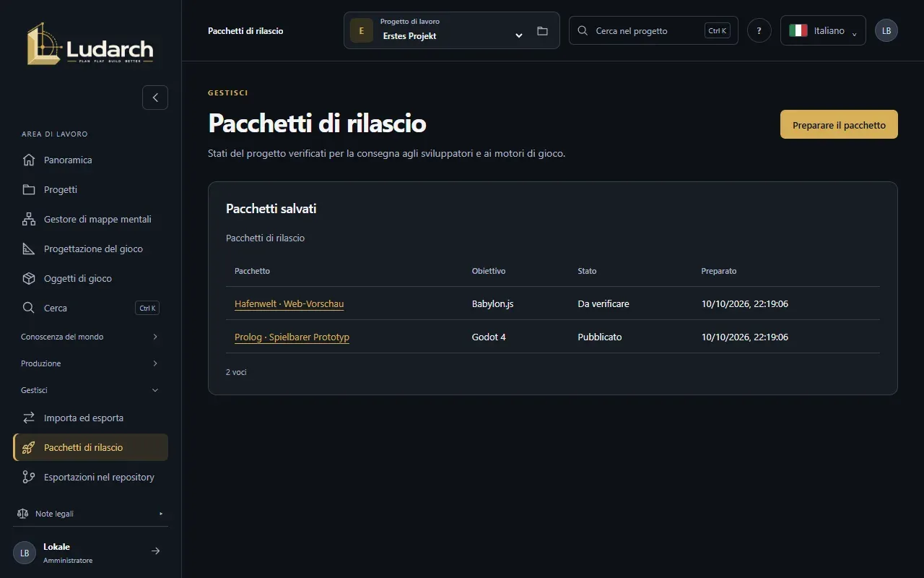Click the Progettazione del gioco ruler icon
The height and width of the screenshot is (578, 924).
click(x=29, y=249)
